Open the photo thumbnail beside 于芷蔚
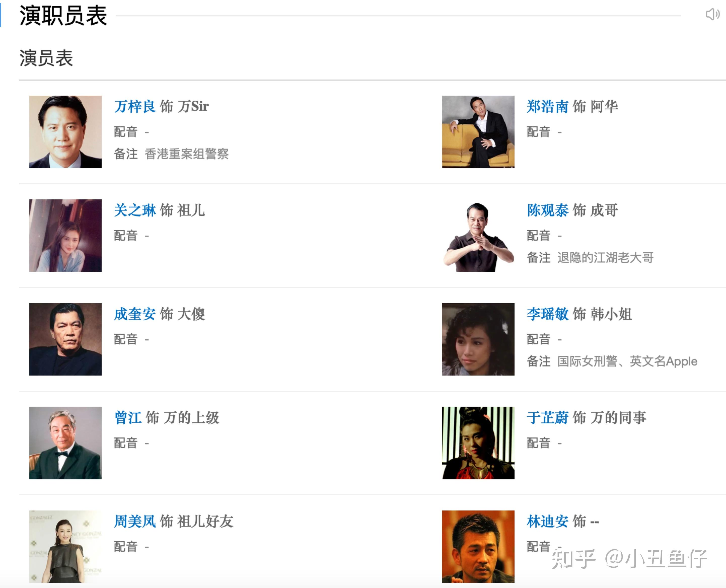Screen dimensions: 726x588 [x=478, y=443]
